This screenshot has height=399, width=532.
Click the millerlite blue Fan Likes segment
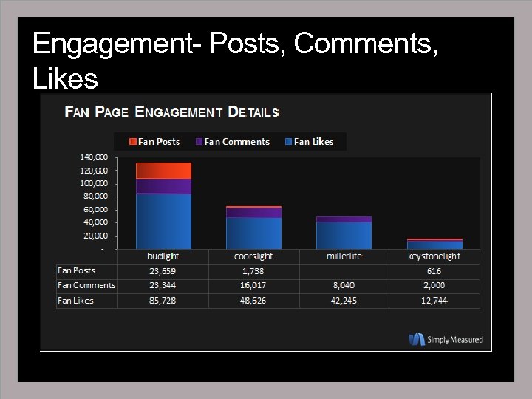tap(344, 236)
